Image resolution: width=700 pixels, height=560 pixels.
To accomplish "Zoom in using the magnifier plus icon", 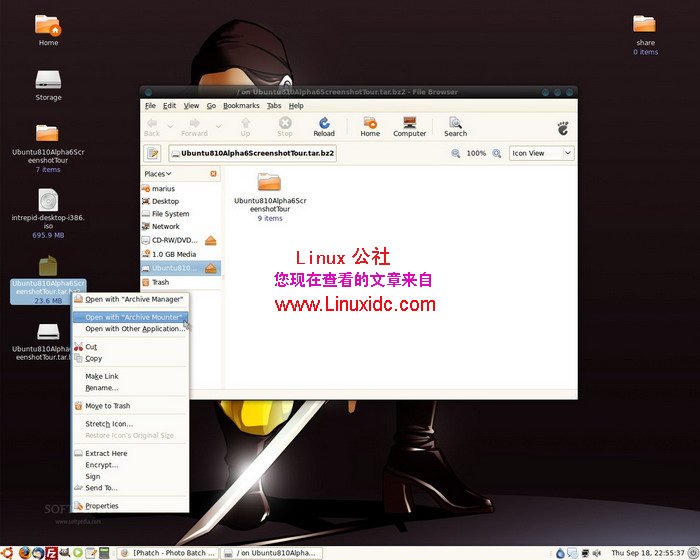I will coord(496,153).
